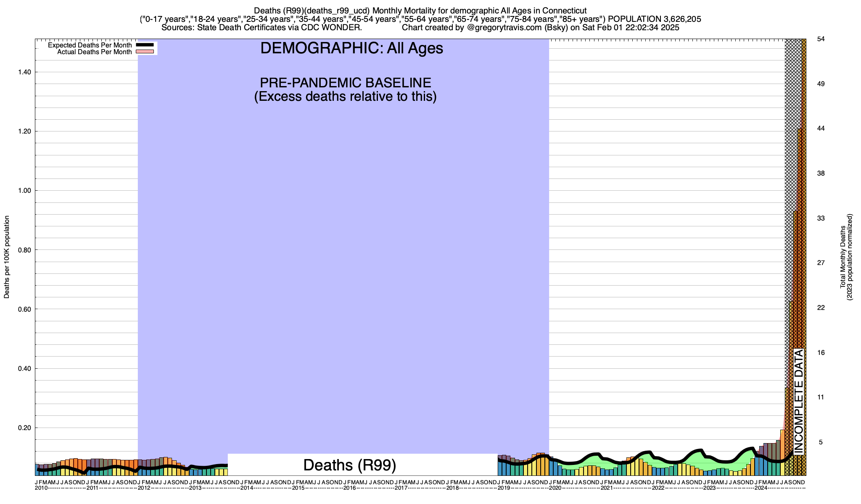Image resolution: width=861 pixels, height=504 pixels.
Task: Click the 44 right axis tick label
Action: [821, 129]
